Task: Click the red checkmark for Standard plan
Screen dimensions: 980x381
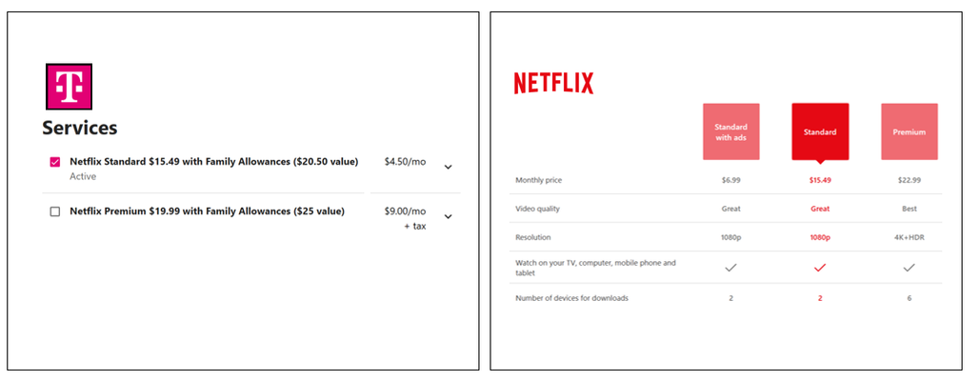Action: click(820, 268)
